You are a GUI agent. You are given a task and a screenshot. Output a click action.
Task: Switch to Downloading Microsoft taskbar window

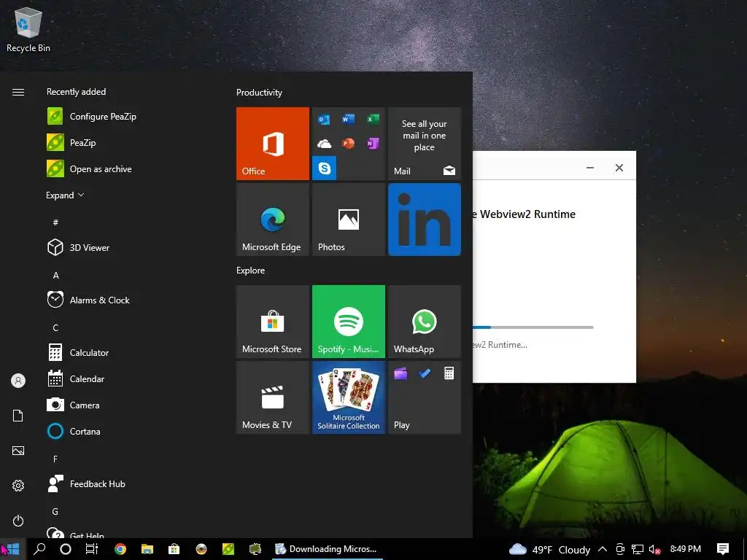[328, 549]
